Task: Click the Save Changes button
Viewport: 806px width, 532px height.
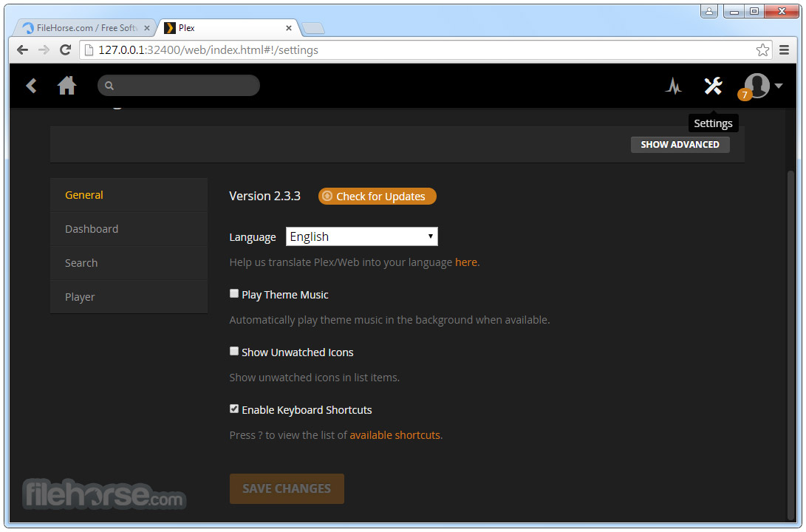Action: [x=287, y=488]
